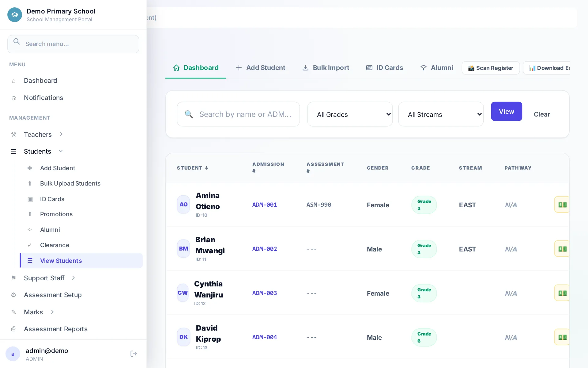The width and height of the screenshot is (588, 368).
Task: Click the money icon in Cynthia Wanjiru's row
Action: point(562,293)
